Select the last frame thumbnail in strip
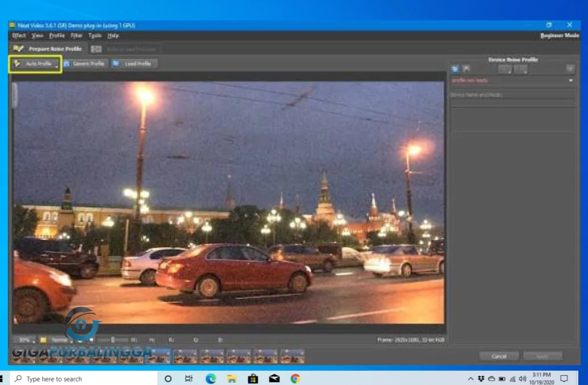This screenshot has height=385, width=588. 293,356
